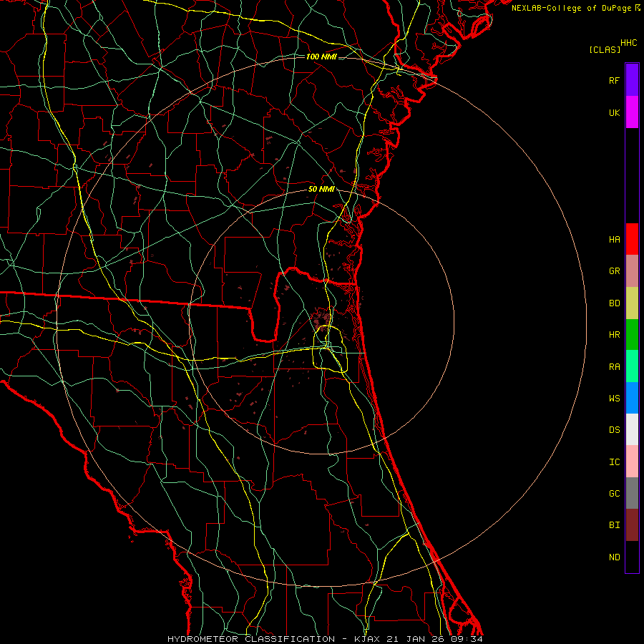Pick the HR green legend swatch
Screen dimensions: 644x644
(632, 335)
